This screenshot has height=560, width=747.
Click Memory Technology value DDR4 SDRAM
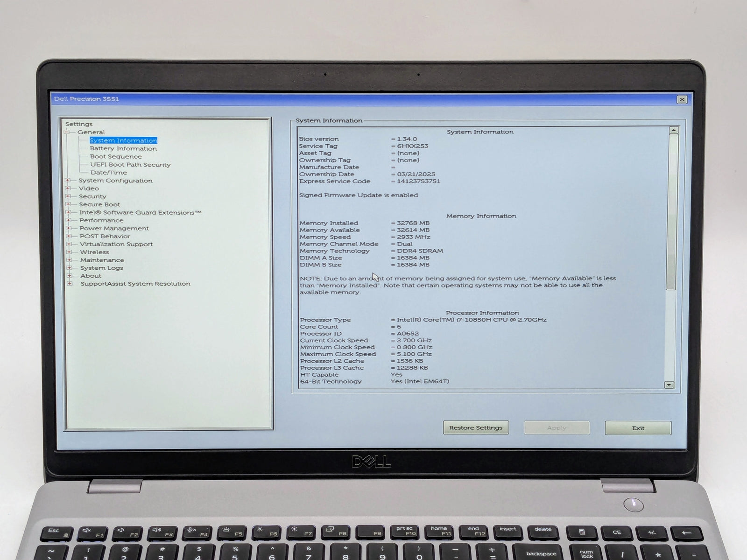click(x=420, y=251)
